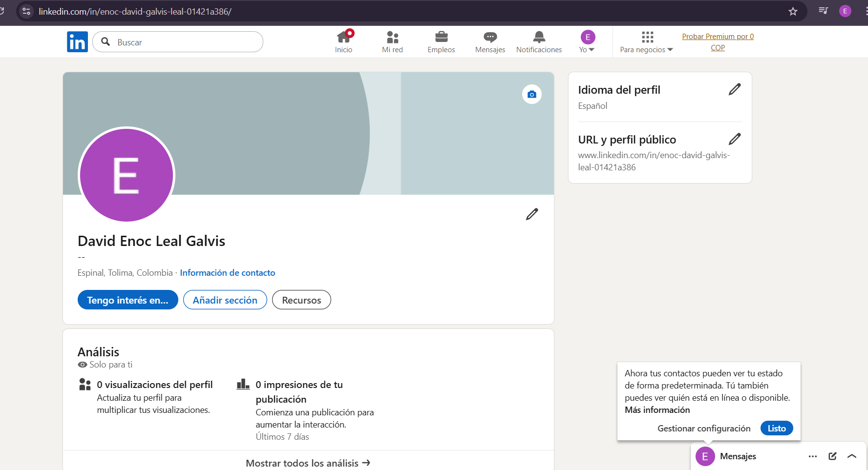Click the Análisis section heading
Viewport: 868px width, 470px height.
98,352
